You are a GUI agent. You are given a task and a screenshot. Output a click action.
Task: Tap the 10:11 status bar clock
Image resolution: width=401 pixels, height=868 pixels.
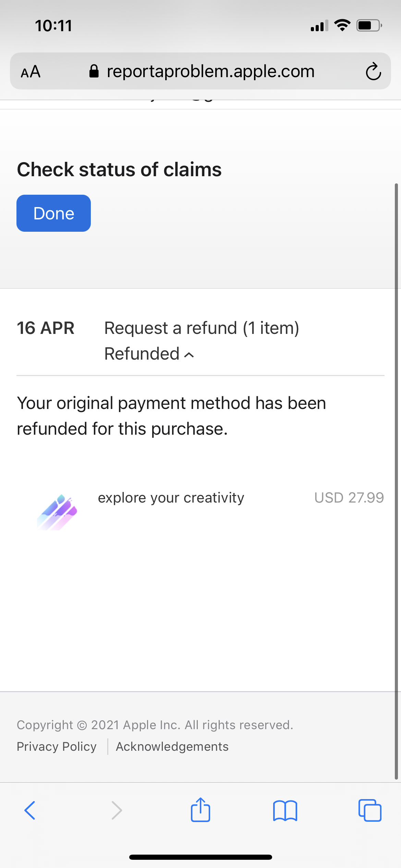point(53,26)
